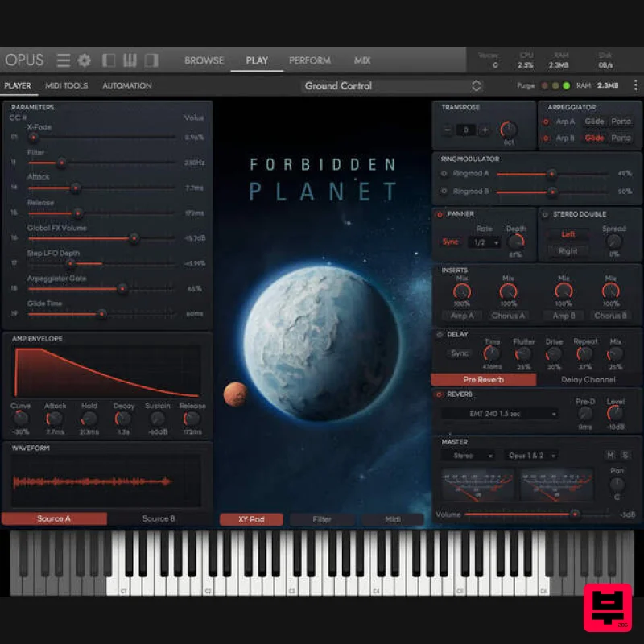
Task: Open the Panner Rate 1/2 dropdown
Action: point(485,242)
